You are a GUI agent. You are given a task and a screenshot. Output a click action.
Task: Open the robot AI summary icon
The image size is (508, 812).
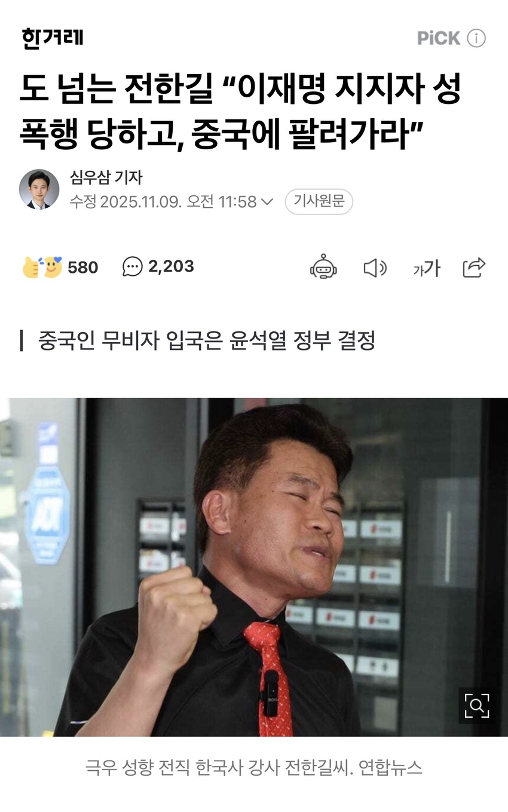click(x=323, y=267)
